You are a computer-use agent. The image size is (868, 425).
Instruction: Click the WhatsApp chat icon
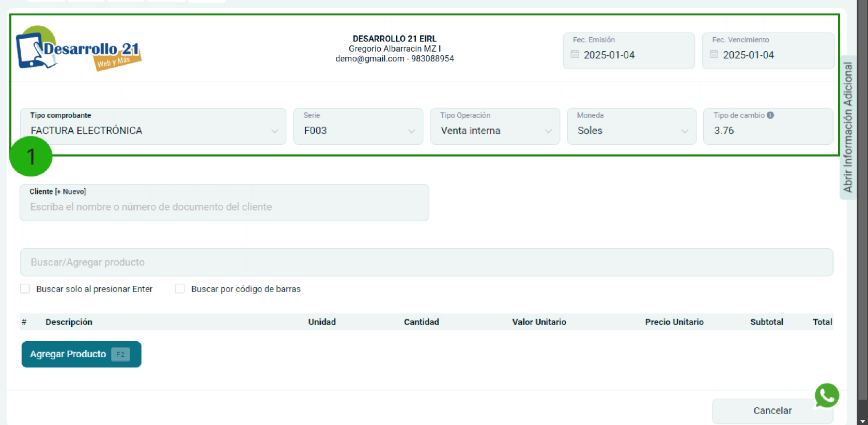point(827,396)
